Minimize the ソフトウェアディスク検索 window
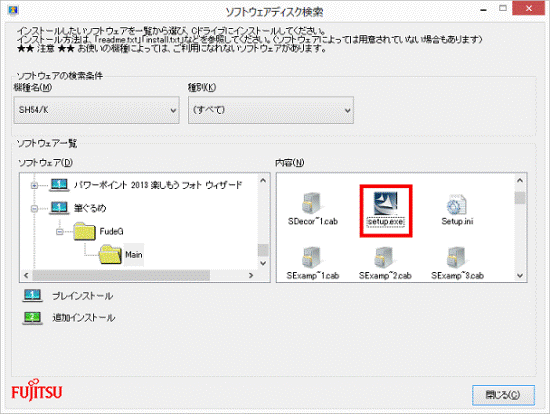The width and height of the screenshot is (550, 414). point(483,9)
